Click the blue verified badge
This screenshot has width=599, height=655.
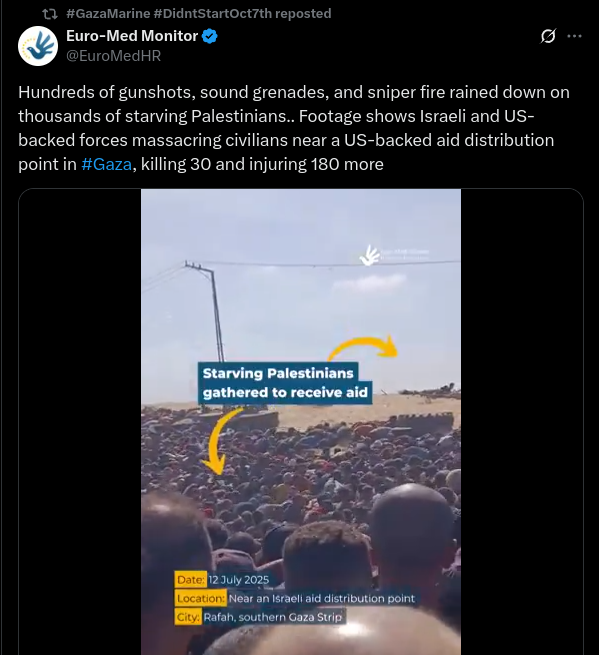[x=210, y=36]
